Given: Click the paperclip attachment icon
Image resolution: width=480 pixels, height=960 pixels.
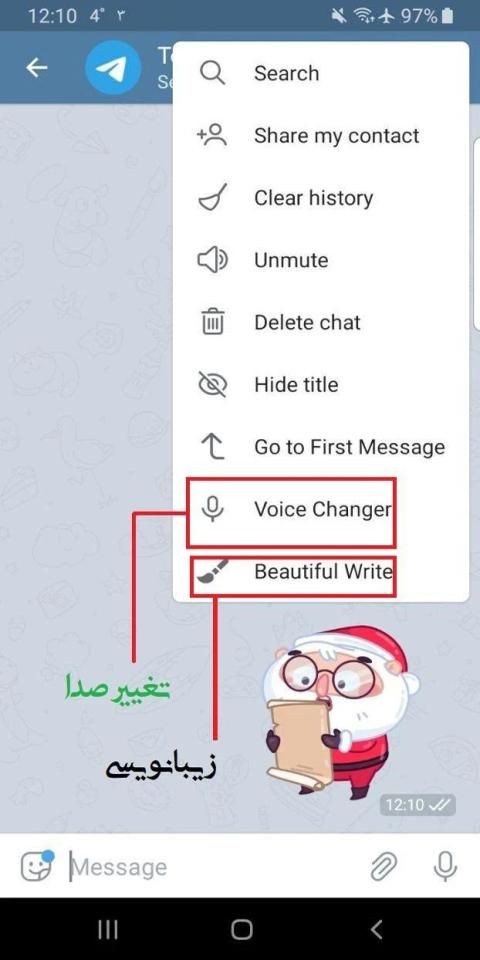Looking at the screenshot, I should (384, 866).
